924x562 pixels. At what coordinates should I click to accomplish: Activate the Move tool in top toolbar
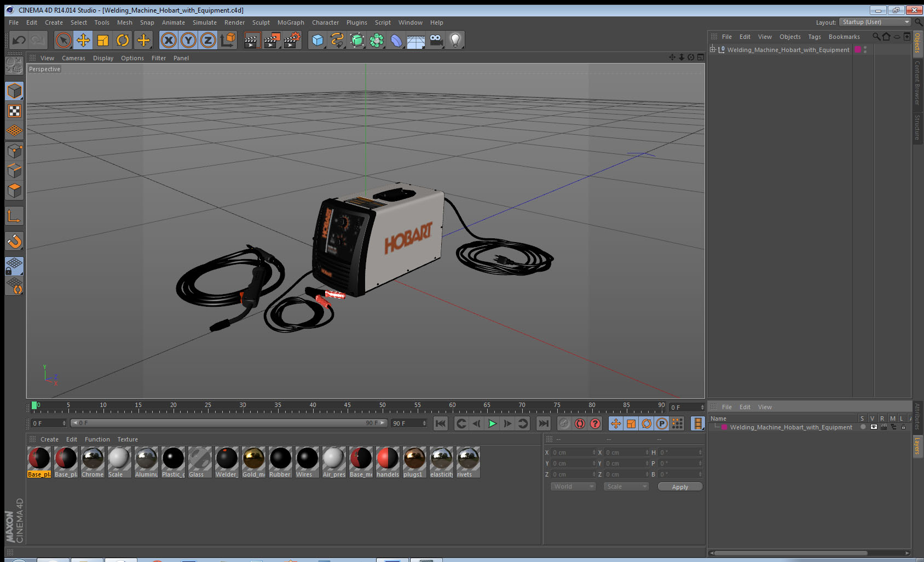pyautogui.click(x=83, y=40)
